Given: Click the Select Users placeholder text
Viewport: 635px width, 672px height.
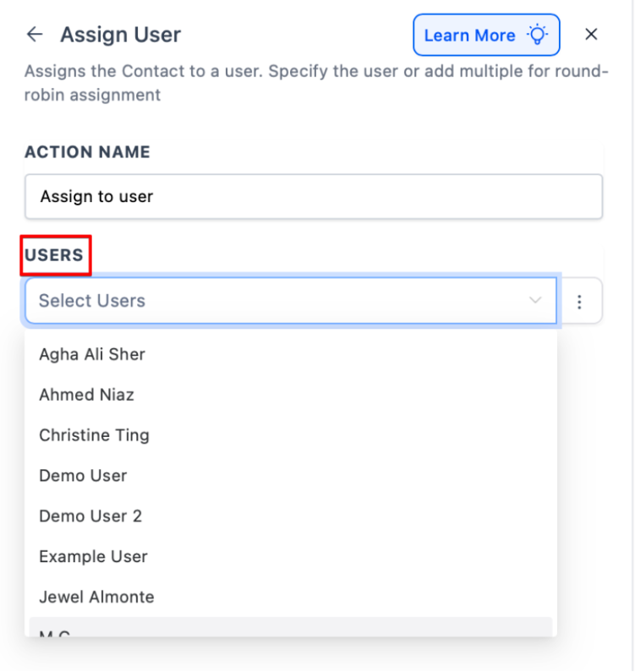Looking at the screenshot, I should (92, 301).
